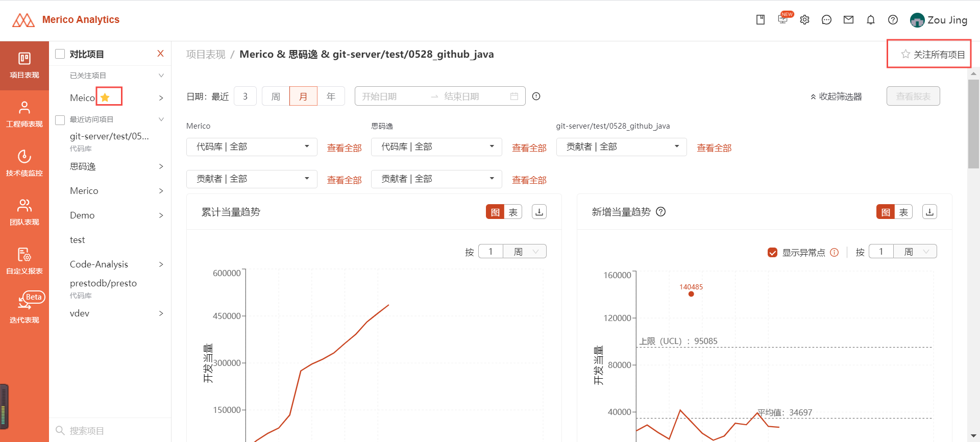Open 思码逸 贡献者 | 全部 dropdown
Viewport: 980px width, 442px height.
pos(436,179)
